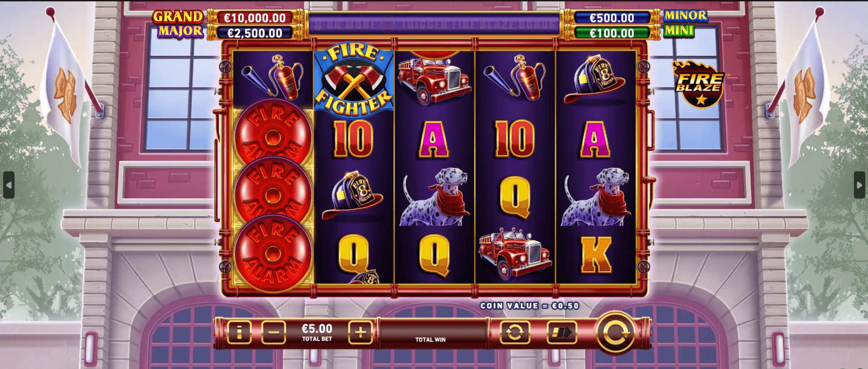Select the Grand jackpot €10,000.00 display
This screenshot has height=369, width=868.
[x=255, y=18]
